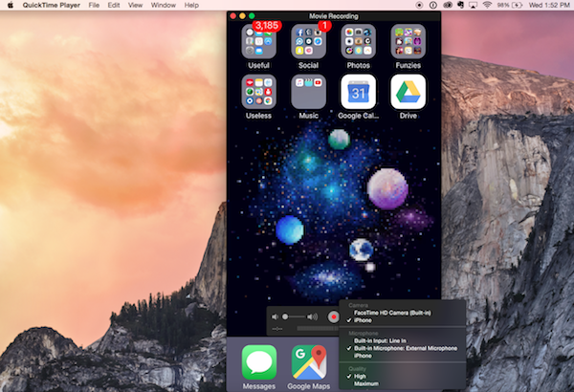
Task: Mute audio using low-volume speaker icon
Action: 275,316
